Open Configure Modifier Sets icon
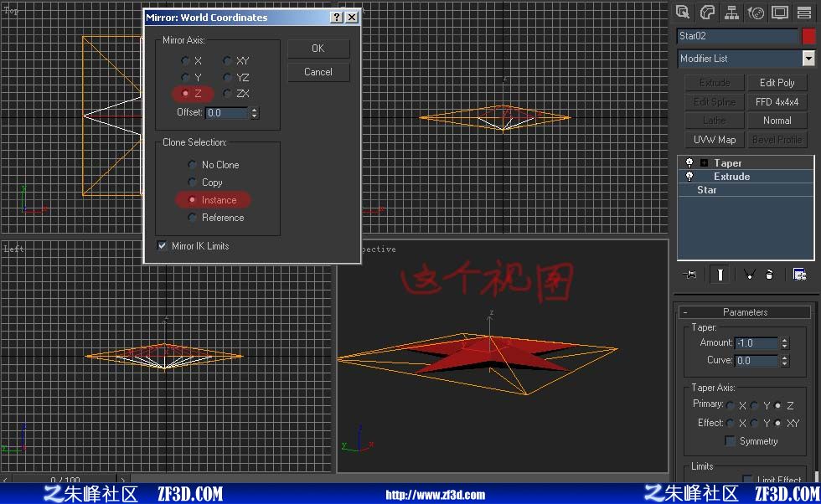This screenshot has height=504, width=821. click(799, 275)
